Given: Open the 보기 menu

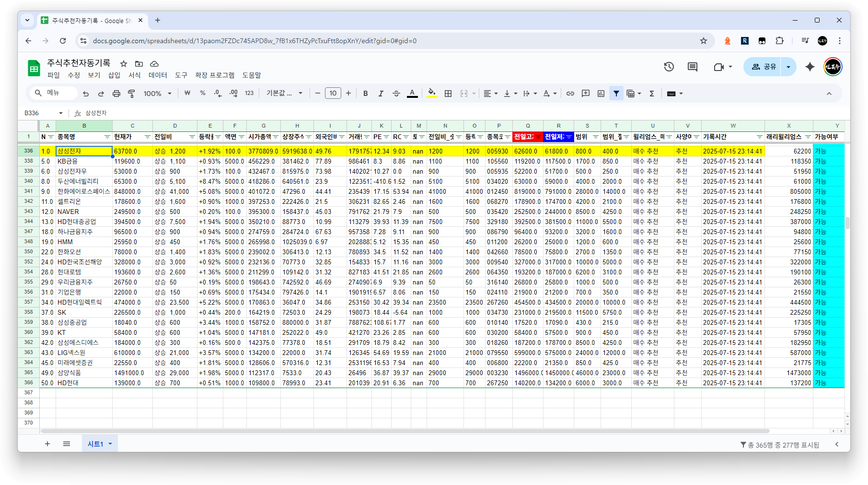Looking at the screenshot, I should (x=94, y=75).
